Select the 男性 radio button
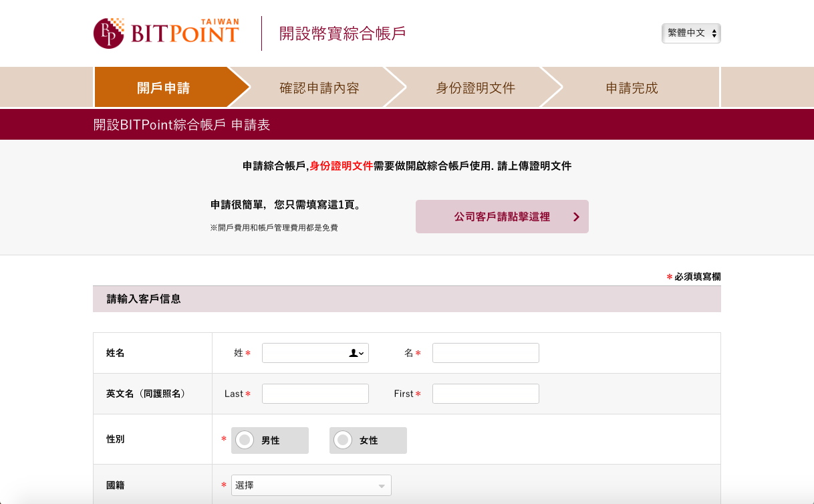 (245, 440)
